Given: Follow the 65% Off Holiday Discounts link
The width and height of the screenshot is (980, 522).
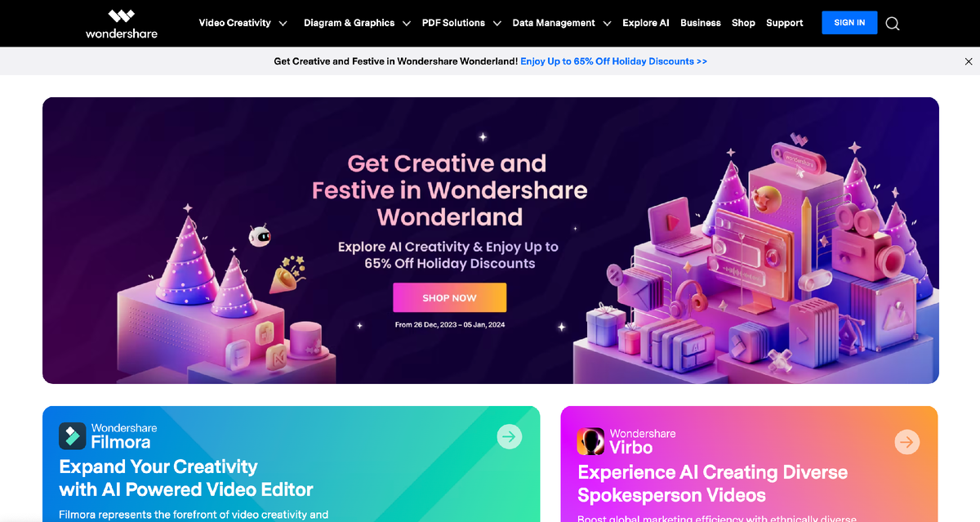Looking at the screenshot, I should tap(614, 61).
